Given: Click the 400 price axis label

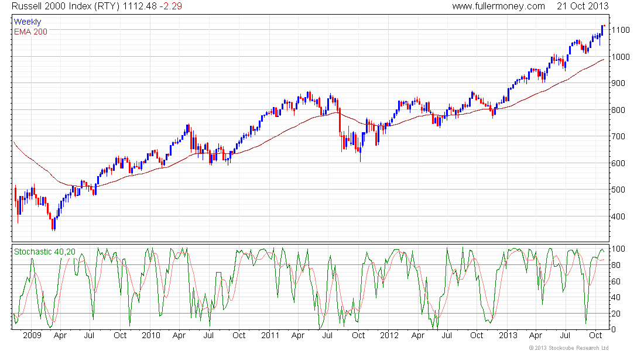Looking at the screenshot, I should [x=619, y=216].
